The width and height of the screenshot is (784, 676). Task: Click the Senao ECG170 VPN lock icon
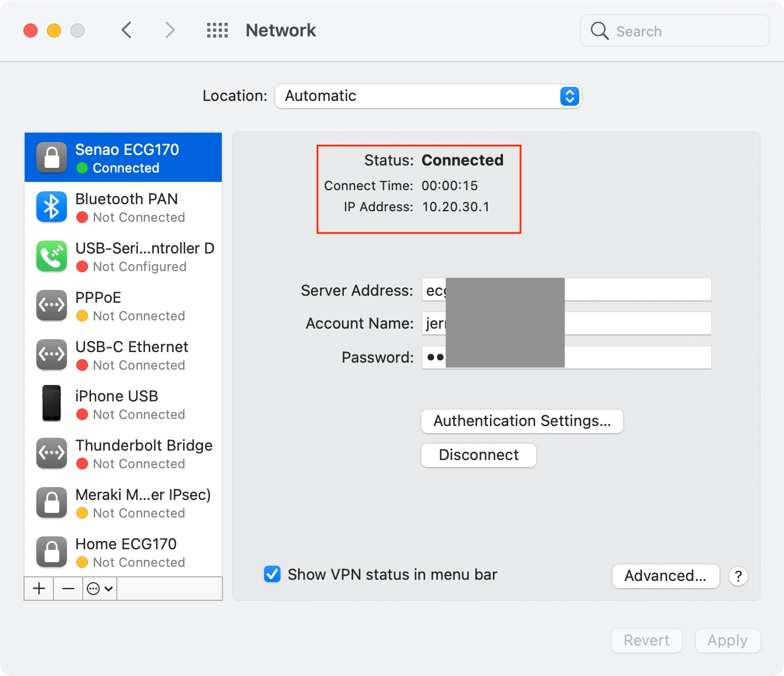52,158
